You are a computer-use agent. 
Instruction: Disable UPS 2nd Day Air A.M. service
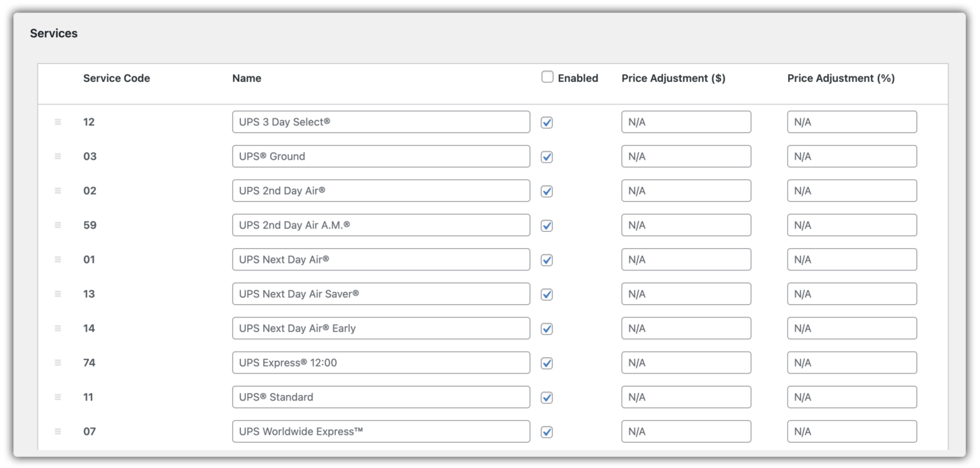click(547, 226)
